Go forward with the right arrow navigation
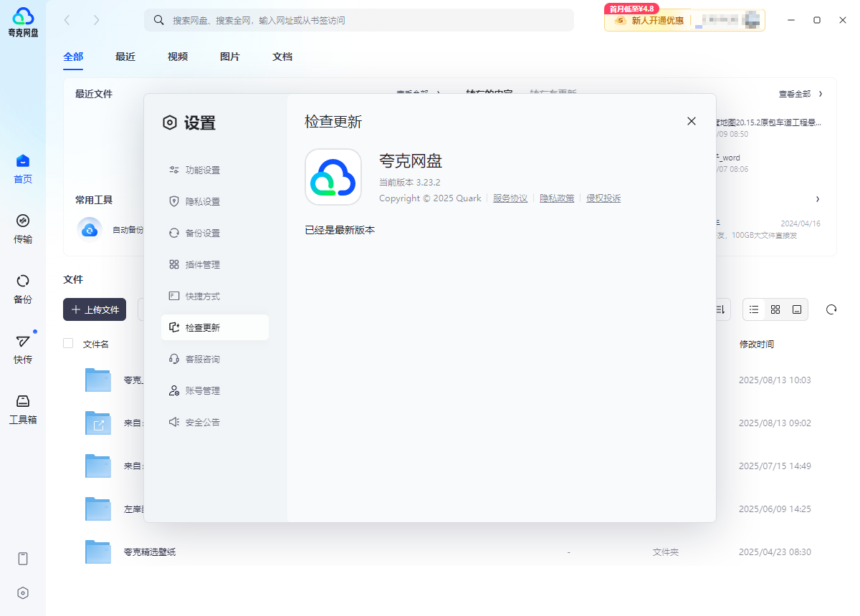The height and width of the screenshot is (616, 860). tap(97, 20)
